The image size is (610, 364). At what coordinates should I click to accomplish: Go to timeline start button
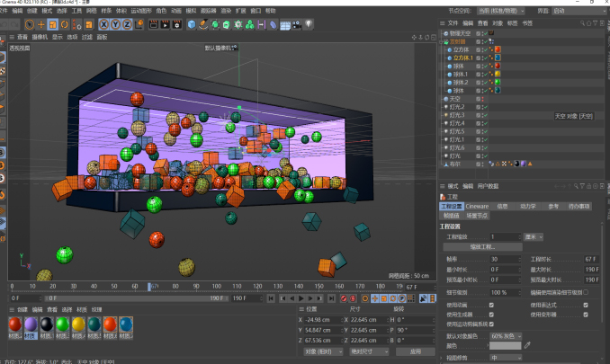pyautogui.click(x=271, y=298)
